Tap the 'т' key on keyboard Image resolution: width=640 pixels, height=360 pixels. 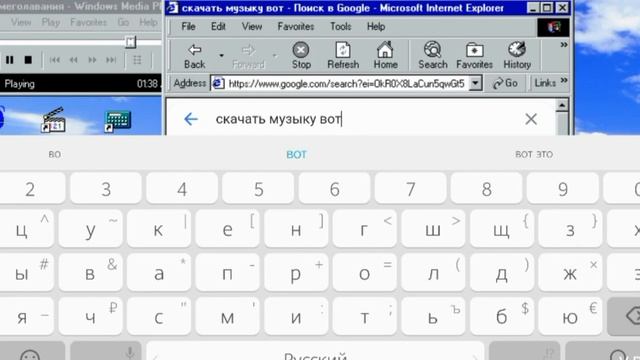coord(364,317)
